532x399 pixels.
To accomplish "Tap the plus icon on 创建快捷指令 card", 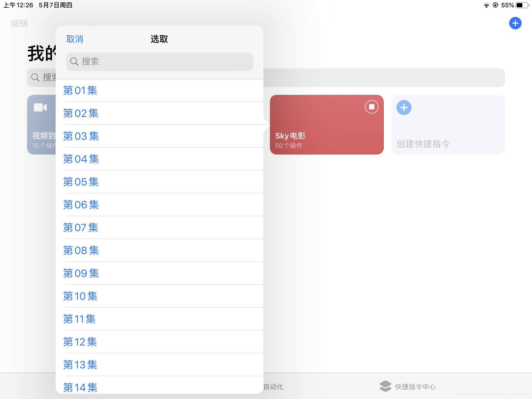I will tap(404, 108).
